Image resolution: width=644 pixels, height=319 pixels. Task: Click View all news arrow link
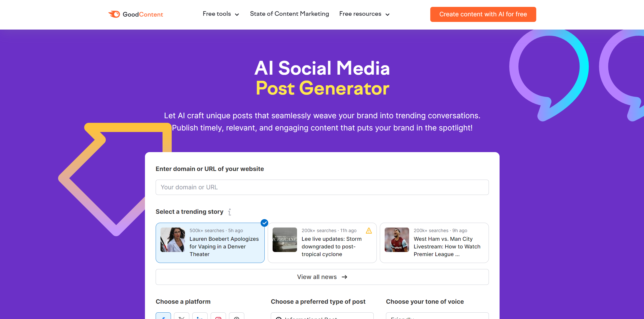pyautogui.click(x=322, y=277)
